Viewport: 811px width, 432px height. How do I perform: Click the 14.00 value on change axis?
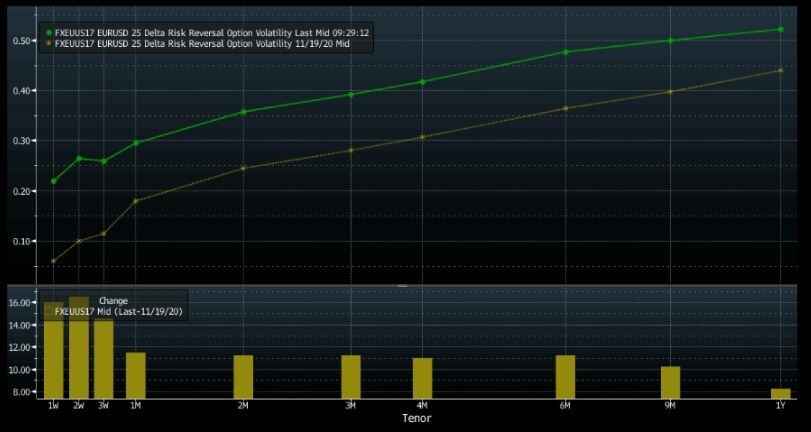pyautogui.click(x=21, y=325)
